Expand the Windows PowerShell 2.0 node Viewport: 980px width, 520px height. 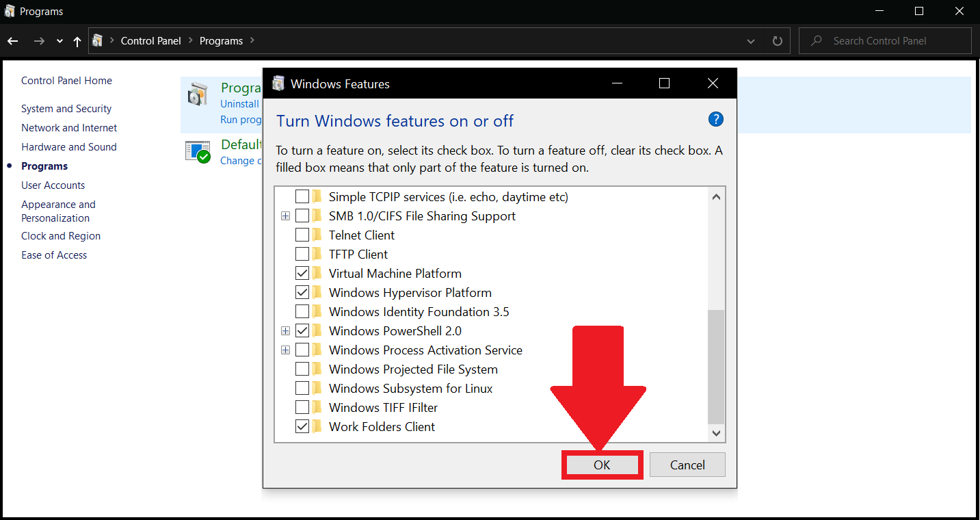point(285,331)
